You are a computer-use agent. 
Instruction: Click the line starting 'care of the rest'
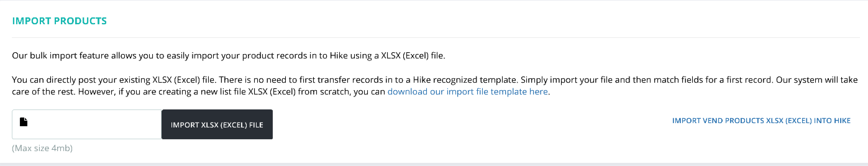pyautogui.click(x=281, y=91)
